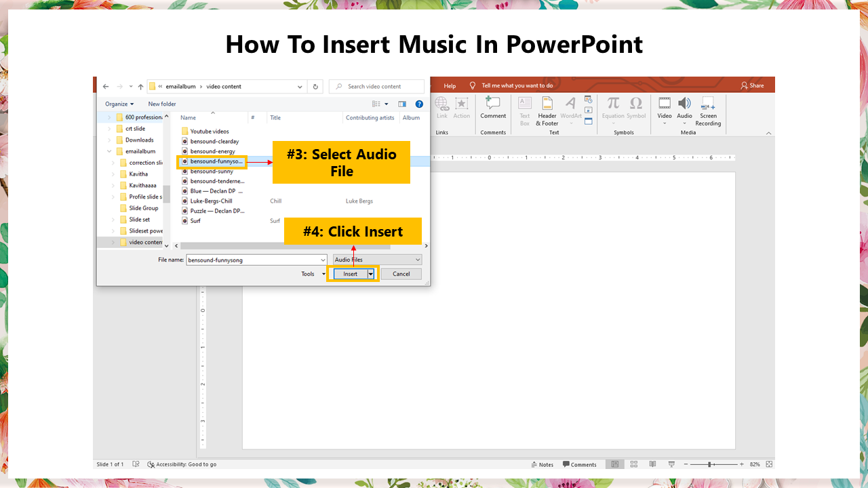This screenshot has width=868, height=488.
Task: Insert an Equation
Action: [x=613, y=108]
